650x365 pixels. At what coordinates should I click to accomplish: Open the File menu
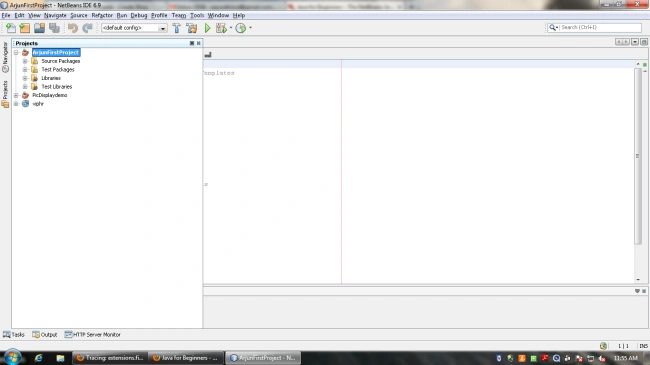6,15
